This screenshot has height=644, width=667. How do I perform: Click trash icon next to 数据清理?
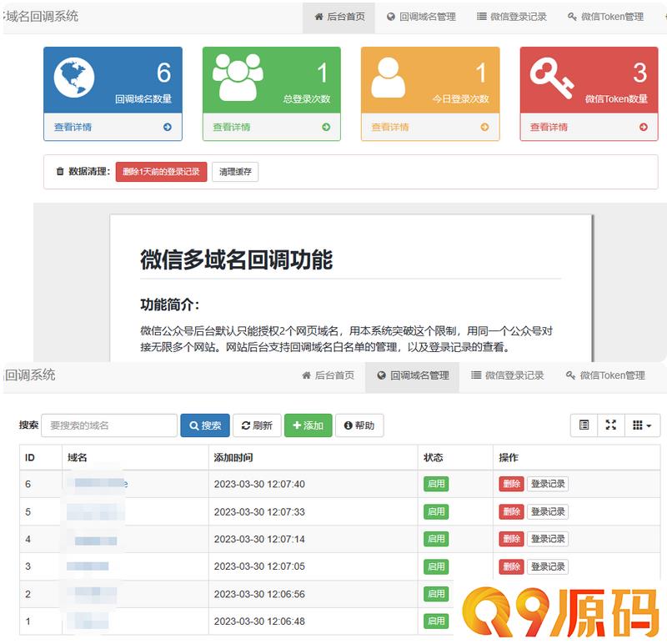pyautogui.click(x=60, y=171)
